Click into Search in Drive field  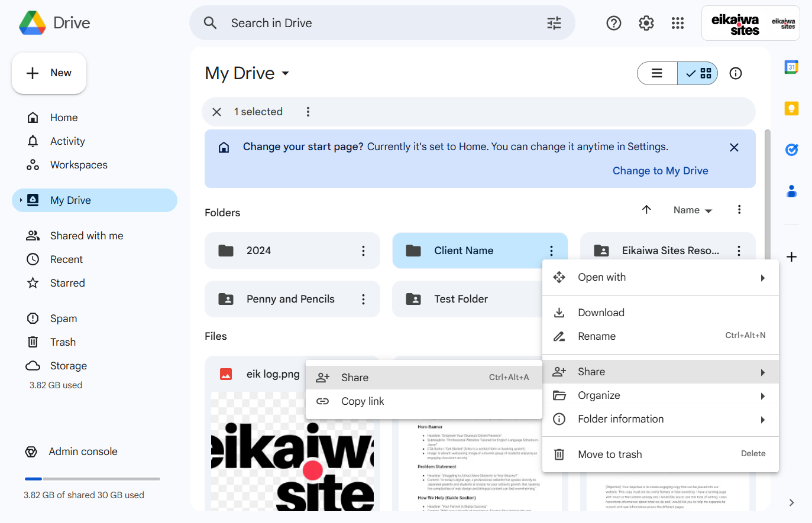pyautogui.click(x=382, y=23)
